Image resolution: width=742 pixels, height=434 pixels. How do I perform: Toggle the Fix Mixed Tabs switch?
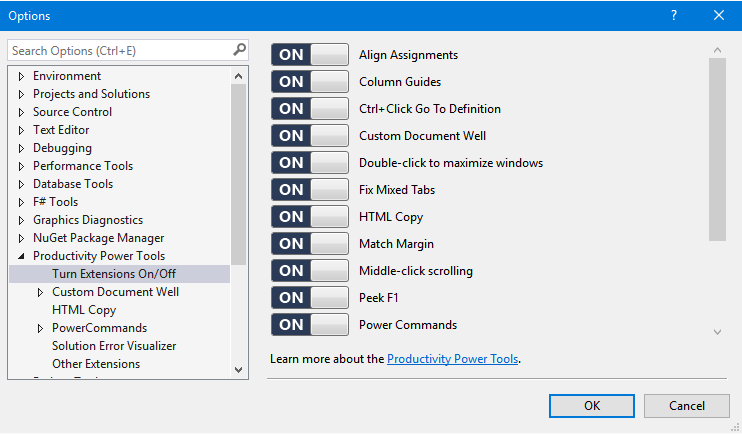(310, 189)
